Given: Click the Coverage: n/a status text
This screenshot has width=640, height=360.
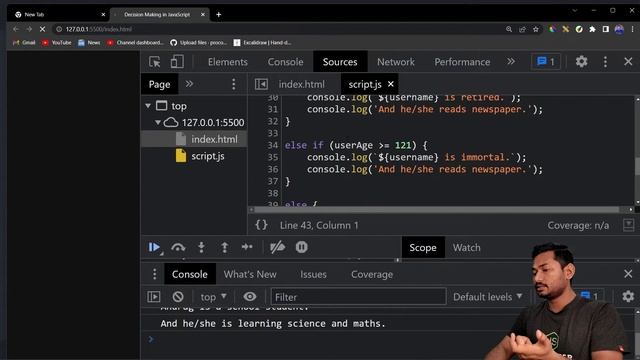Looking at the screenshot, I should [578, 225].
